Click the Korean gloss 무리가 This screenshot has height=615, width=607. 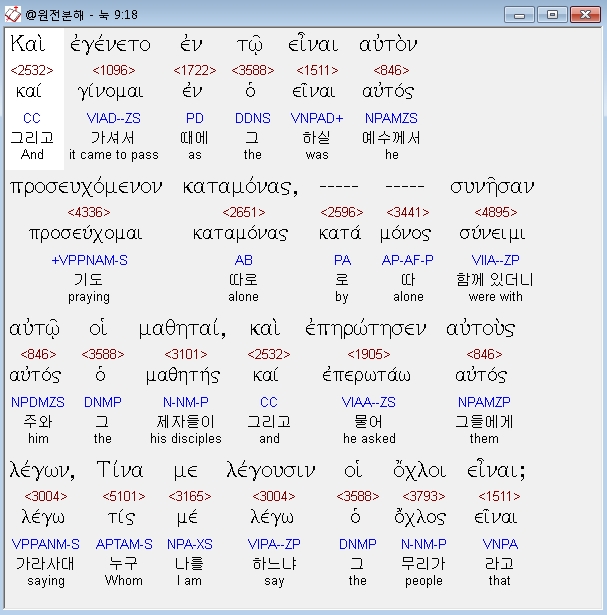tap(423, 564)
